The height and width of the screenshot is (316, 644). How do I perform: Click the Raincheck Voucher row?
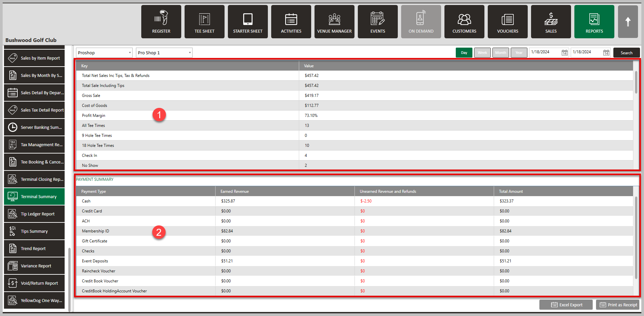(x=354, y=271)
